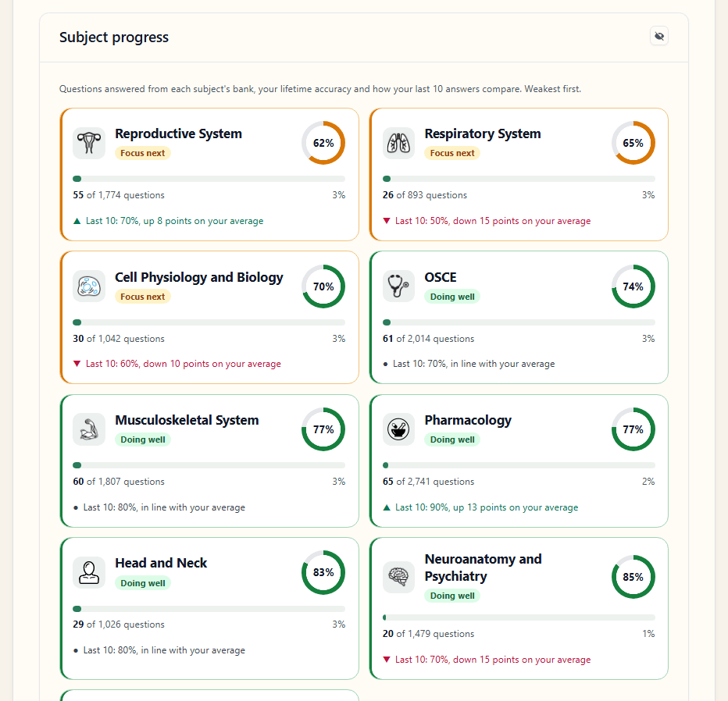Open the Pharmacology subject title
Viewport: 728px width, 701px height.
[x=468, y=420]
